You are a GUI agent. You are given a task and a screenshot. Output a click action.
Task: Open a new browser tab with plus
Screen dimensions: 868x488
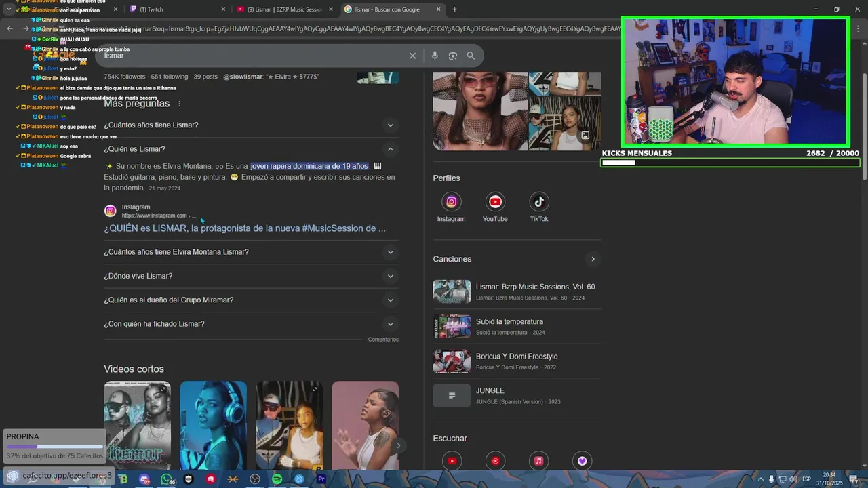(x=454, y=9)
